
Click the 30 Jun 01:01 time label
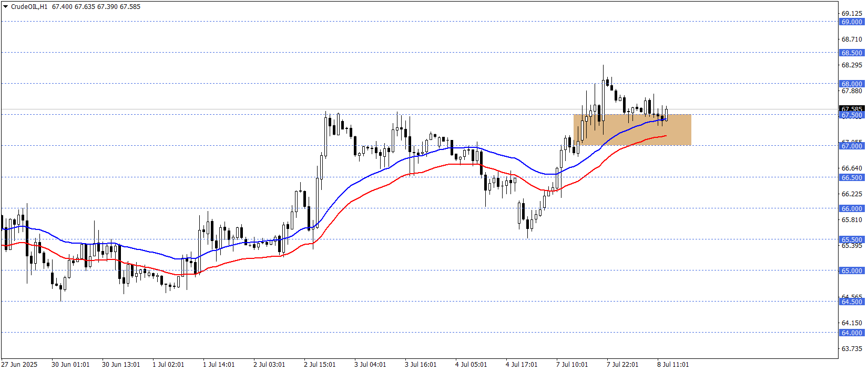pyautogui.click(x=70, y=364)
